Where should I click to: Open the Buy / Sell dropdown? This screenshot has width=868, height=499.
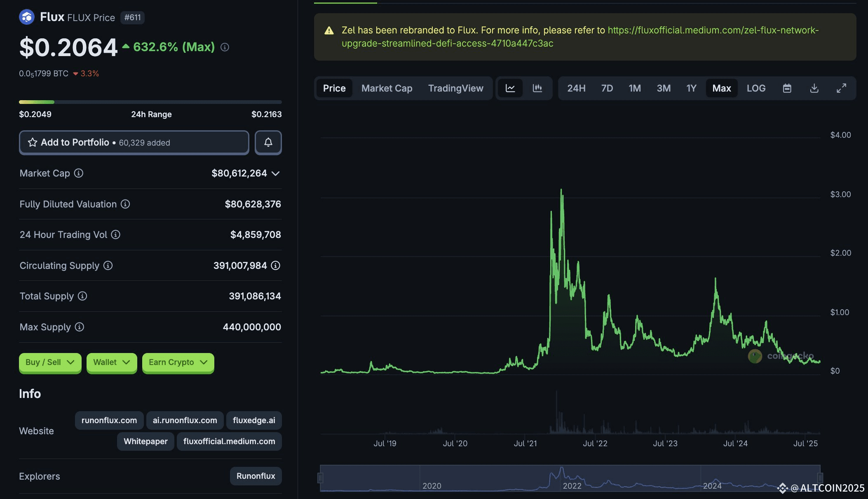coord(50,362)
